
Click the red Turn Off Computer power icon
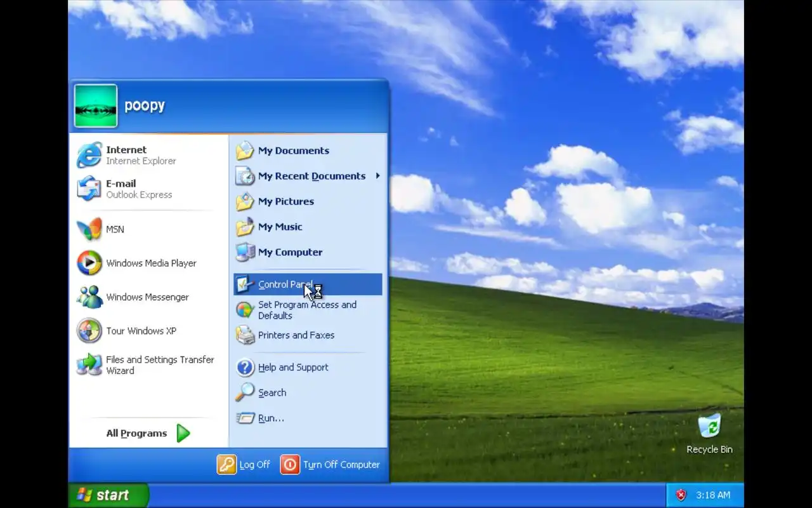(x=290, y=464)
